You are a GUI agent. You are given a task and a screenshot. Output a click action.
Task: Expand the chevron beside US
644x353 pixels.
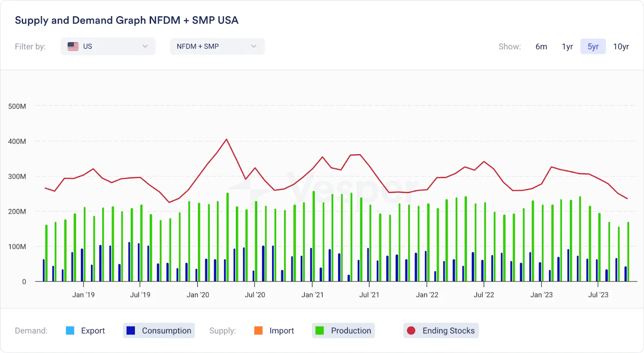tap(145, 46)
